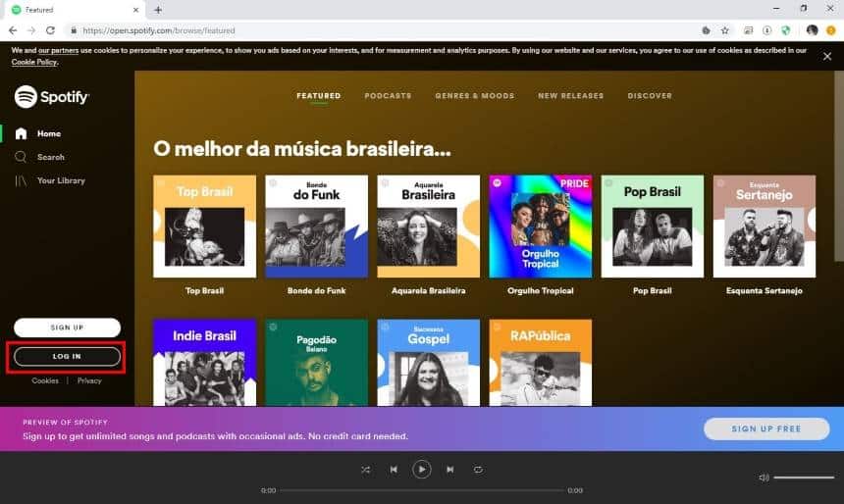The width and height of the screenshot is (844, 504).
Task: Adjust the volume slider
Action: (804, 478)
